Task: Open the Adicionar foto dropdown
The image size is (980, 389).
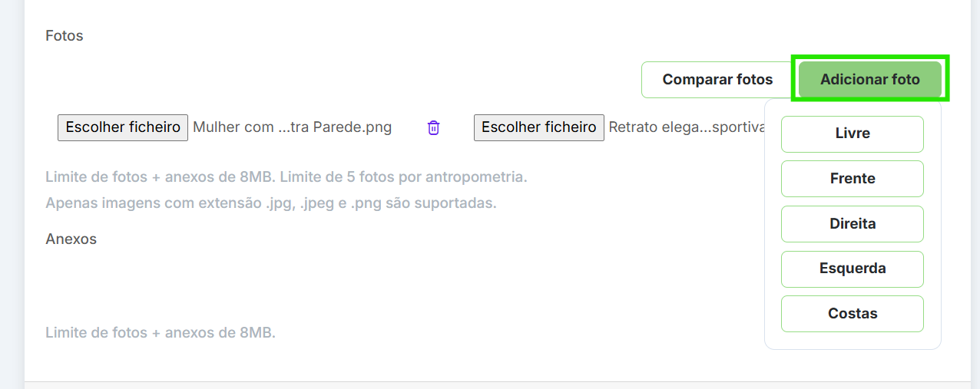Action: 869,79
